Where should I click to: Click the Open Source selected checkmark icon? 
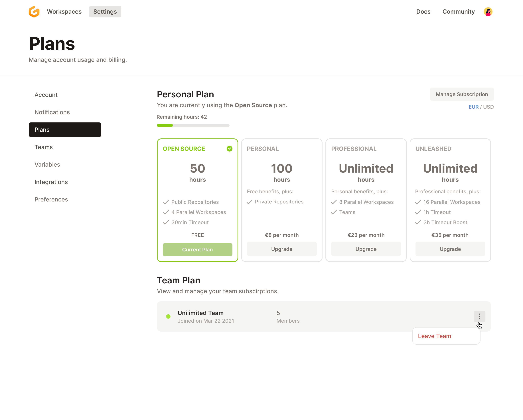[x=229, y=148]
